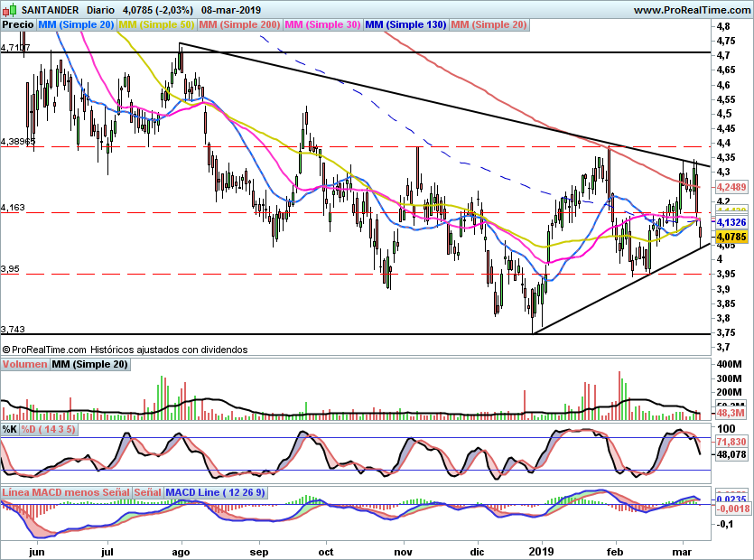The width and height of the screenshot is (754, 560).
Task: Click the red 4,2489 moving average tag
Action: [731, 187]
